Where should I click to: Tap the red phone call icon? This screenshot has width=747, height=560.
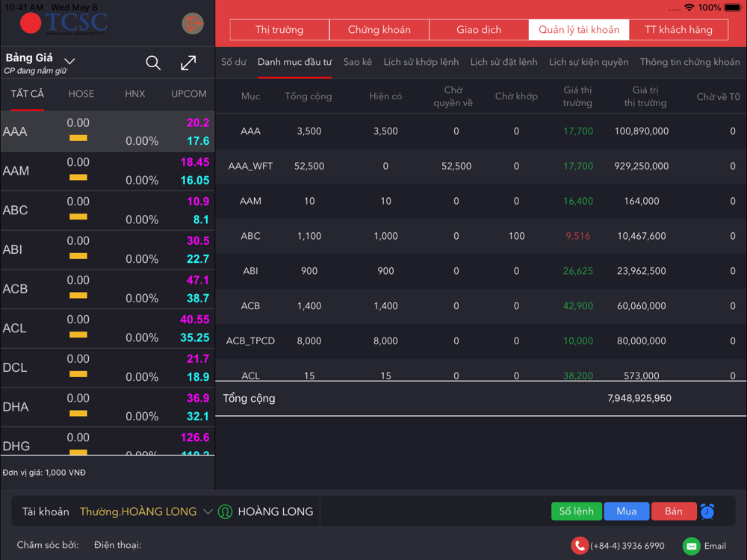coord(580,546)
